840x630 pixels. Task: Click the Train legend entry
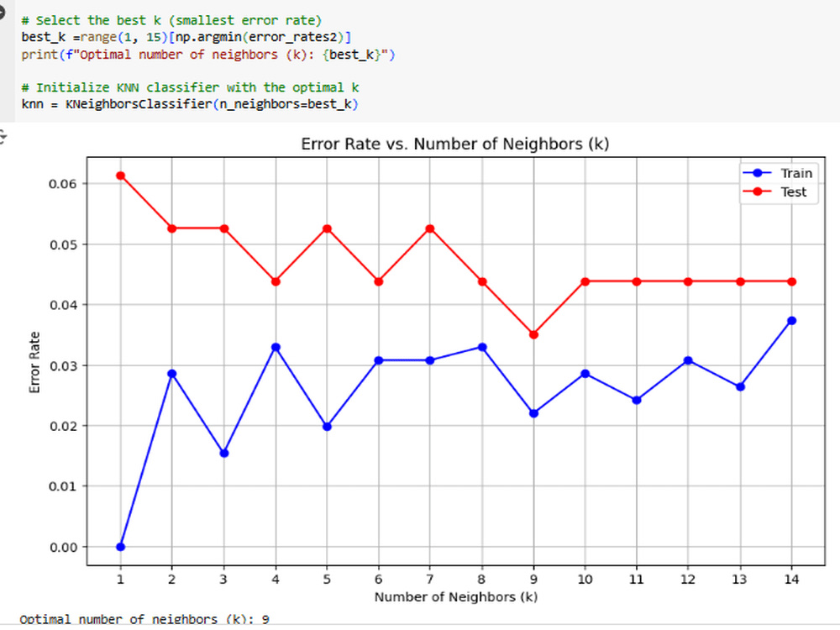pos(778,173)
